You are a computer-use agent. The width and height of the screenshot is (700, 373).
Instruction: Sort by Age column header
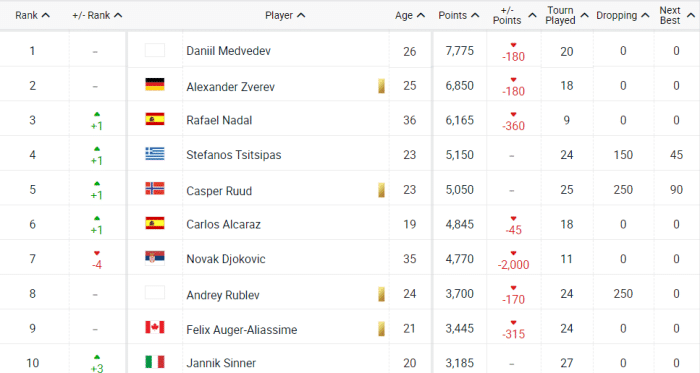[x=409, y=15]
